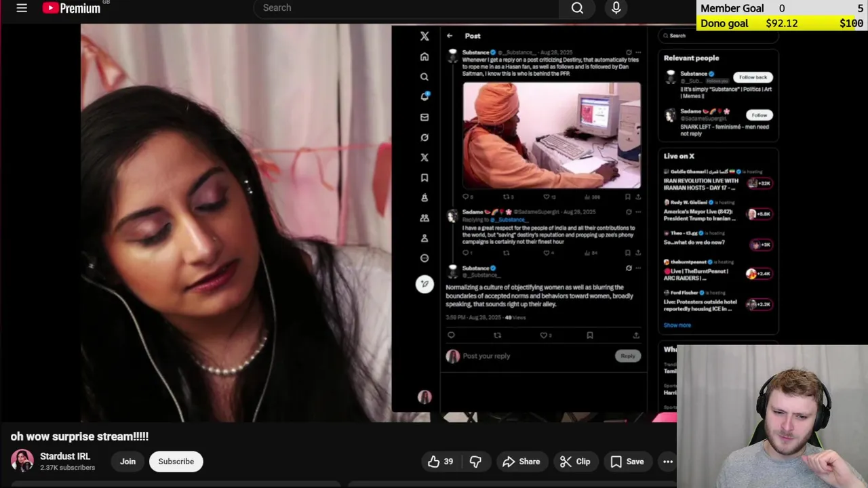Click Member Goal overlay text
868x488 pixels.
click(732, 8)
